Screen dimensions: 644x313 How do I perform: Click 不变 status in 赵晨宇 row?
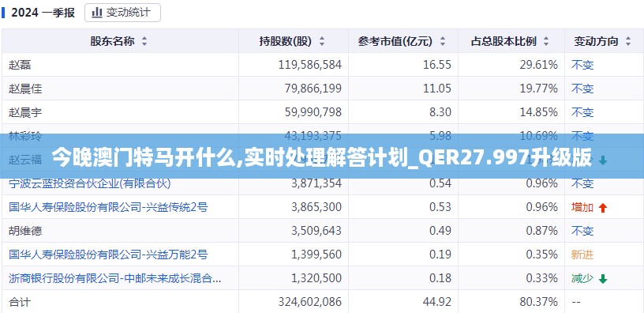(x=582, y=112)
